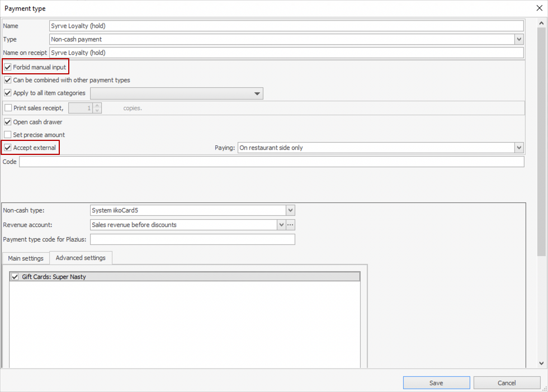Select the Advanced settings tab

[81, 258]
